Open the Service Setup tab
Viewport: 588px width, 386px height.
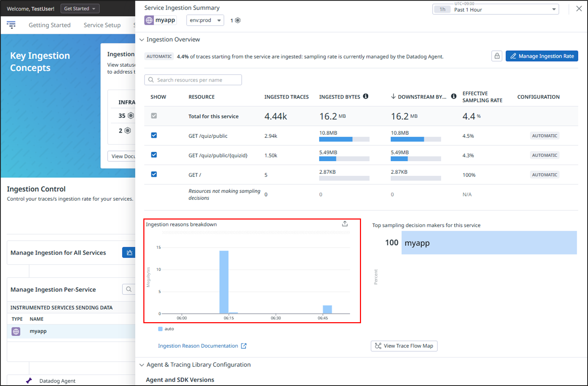102,25
